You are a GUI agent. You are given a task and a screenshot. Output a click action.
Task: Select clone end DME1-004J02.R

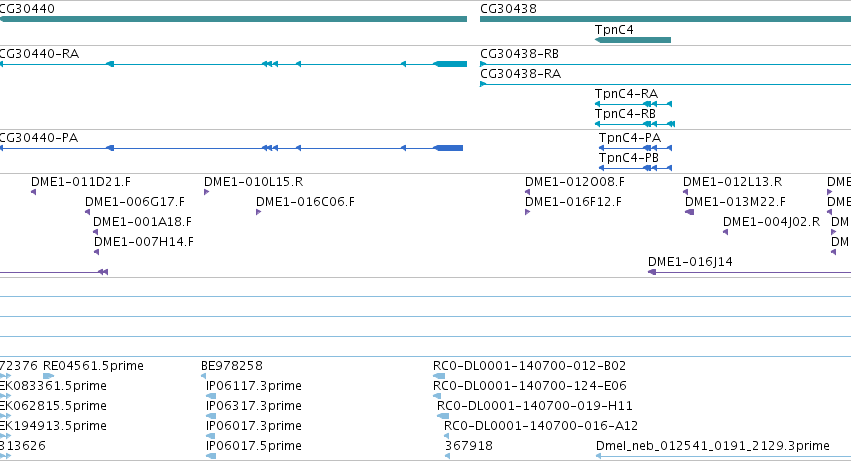pyautogui.click(x=726, y=232)
